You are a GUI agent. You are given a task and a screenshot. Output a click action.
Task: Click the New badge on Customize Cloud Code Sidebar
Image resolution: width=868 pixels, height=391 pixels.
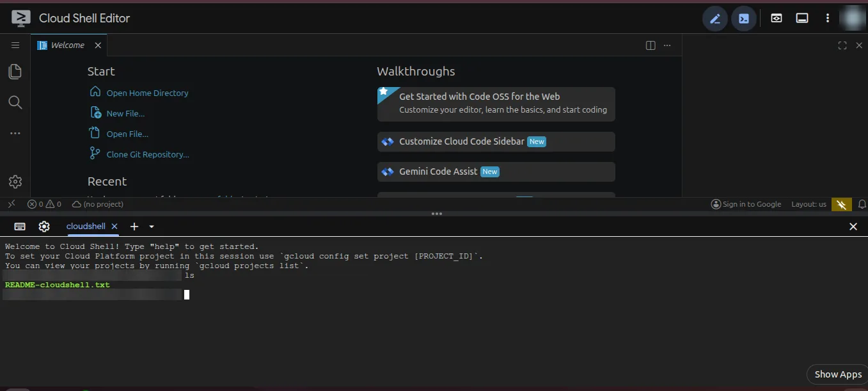click(x=537, y=141)
